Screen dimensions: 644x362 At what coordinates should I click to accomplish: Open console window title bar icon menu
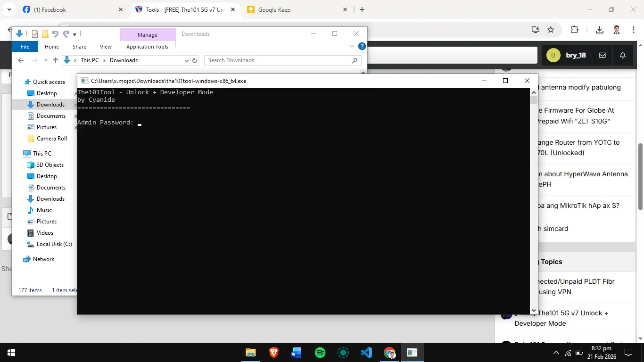click(84, 81)
